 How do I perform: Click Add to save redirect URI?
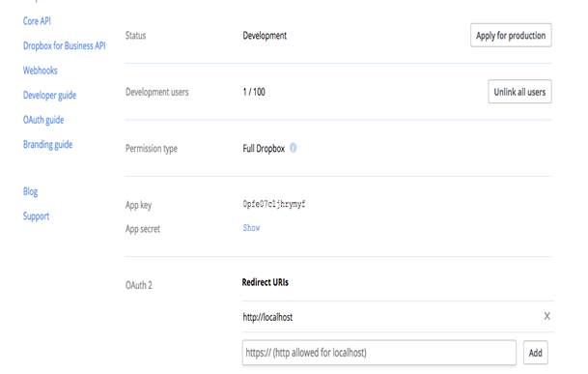536,353
